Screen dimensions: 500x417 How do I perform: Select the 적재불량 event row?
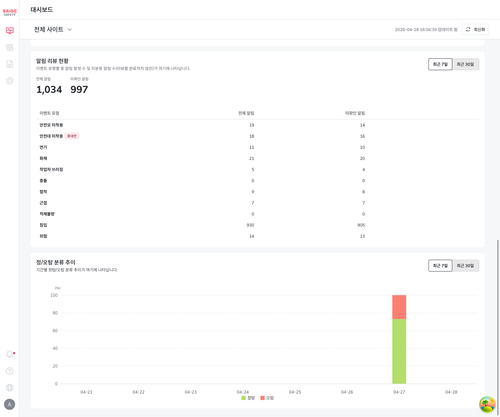point(257,214)
